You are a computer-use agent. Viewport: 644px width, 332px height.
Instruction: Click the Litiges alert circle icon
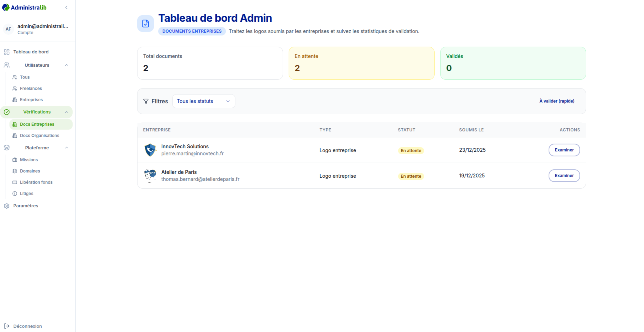click(x=15, y=194)
